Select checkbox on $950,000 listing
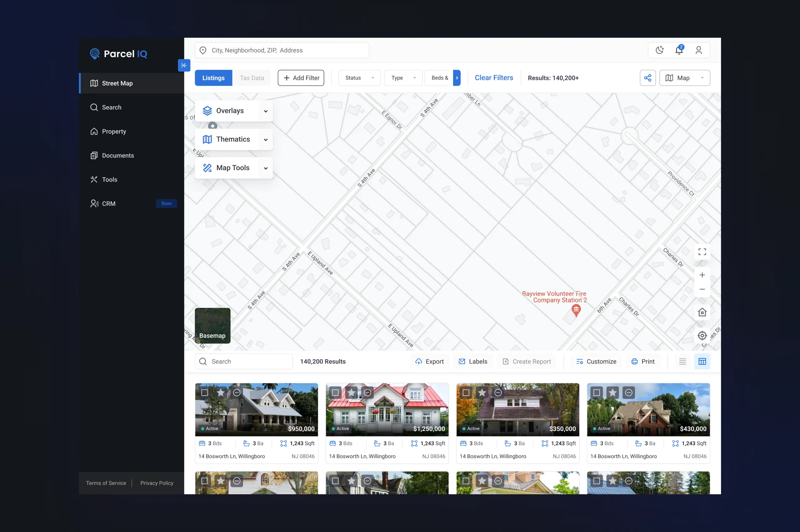Screen dimensions: 800x532 pyautogui.click(x=205, y=392)
